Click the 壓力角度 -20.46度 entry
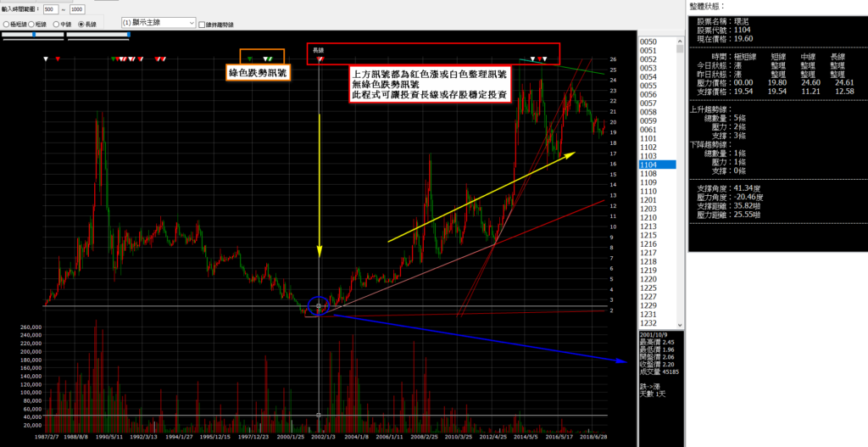868x447 pixels. [730, 197]
